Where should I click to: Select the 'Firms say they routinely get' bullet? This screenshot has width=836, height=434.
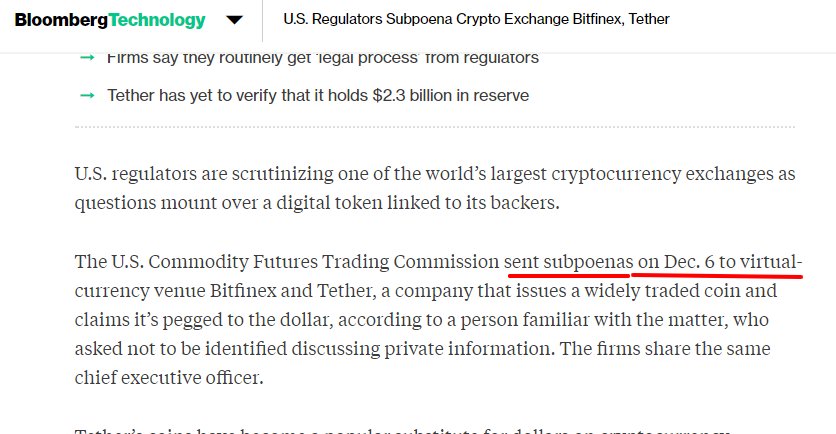pyautogui.click(x=323, y=58)
